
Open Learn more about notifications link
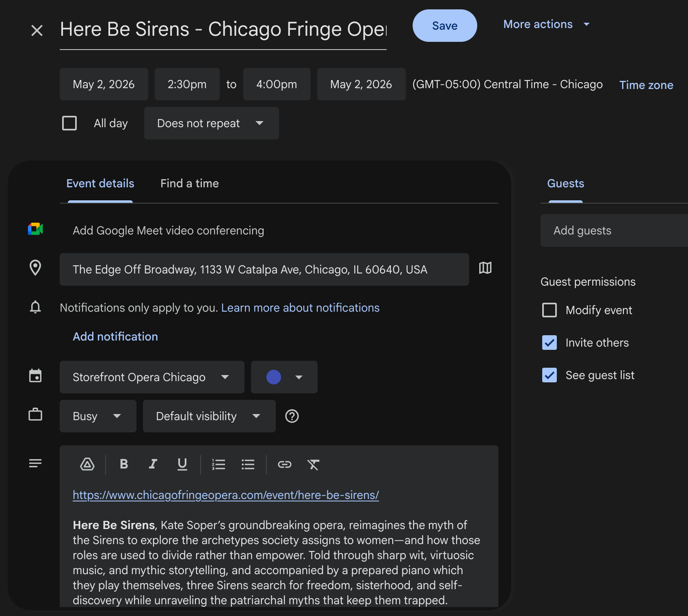pos(300,308)
